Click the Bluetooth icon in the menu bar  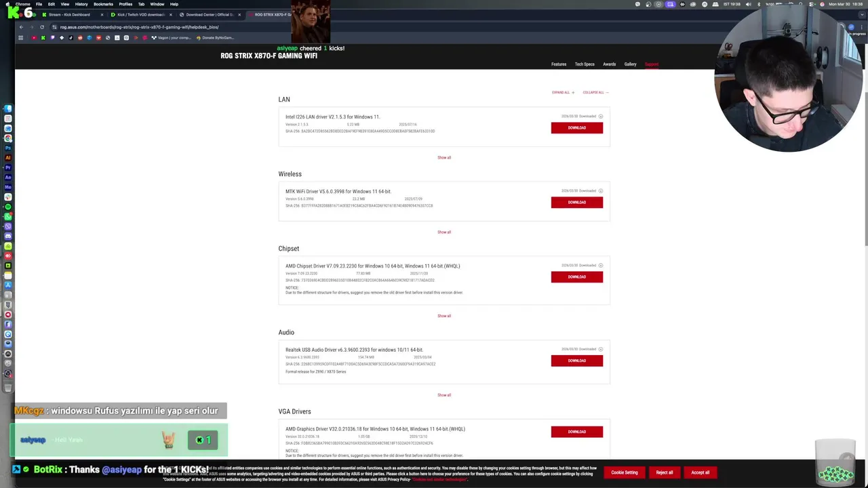759,4
